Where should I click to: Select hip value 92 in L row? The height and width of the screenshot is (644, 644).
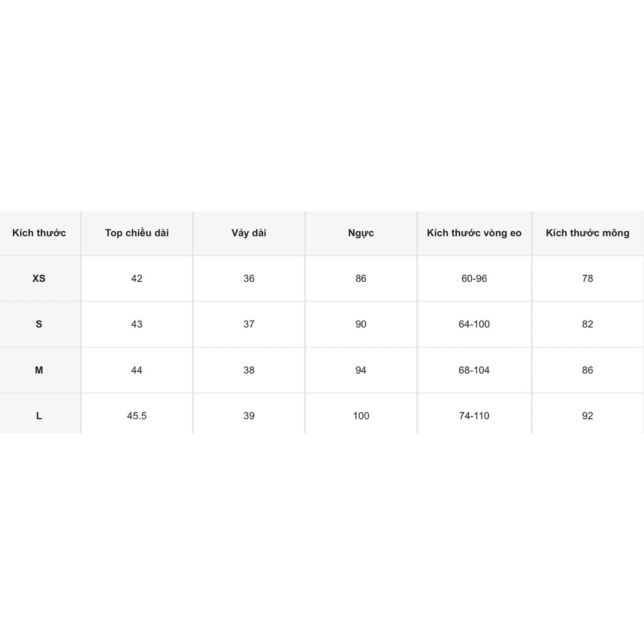(587, 416)
